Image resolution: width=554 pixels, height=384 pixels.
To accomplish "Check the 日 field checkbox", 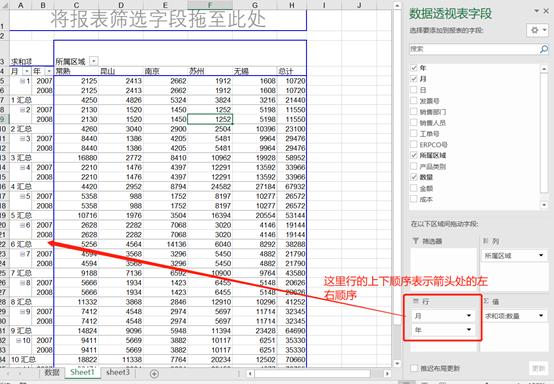I will tap(414, 89).
